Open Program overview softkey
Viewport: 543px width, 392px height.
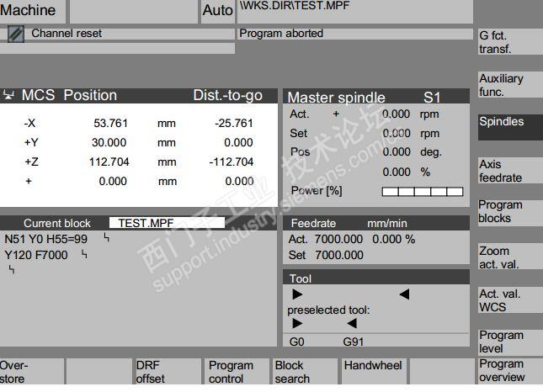[510, 371]
